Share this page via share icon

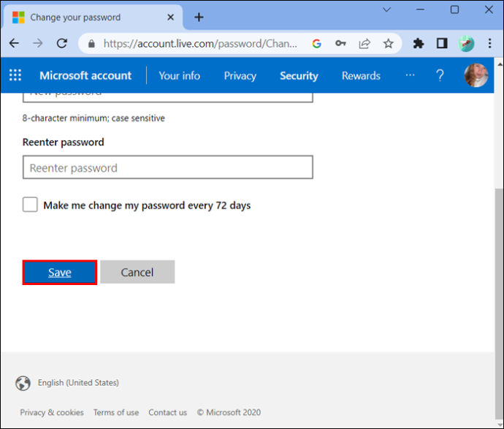[364, 43]
